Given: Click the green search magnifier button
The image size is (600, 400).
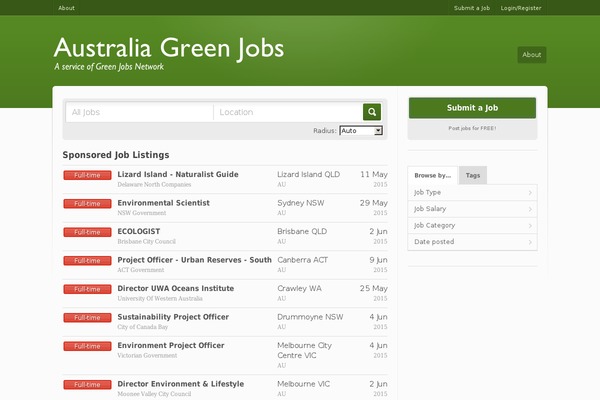Looking at the screenshot, I should (x=372, y=112).
